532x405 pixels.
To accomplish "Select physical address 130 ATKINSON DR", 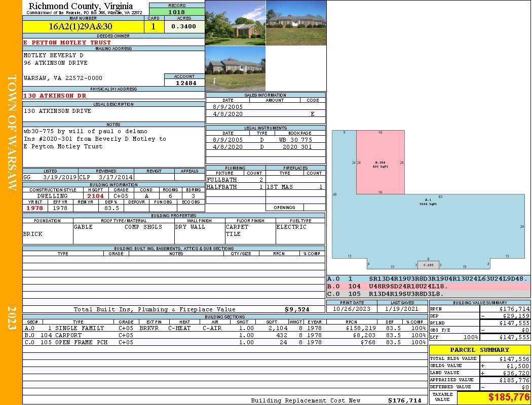I will (x=55, y=96).
